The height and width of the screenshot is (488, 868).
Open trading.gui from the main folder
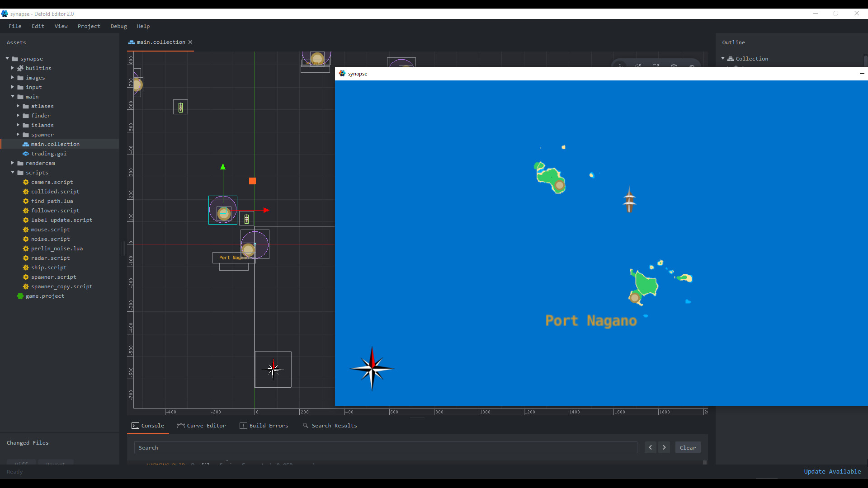pyautogui.click(x=48, y=154)
